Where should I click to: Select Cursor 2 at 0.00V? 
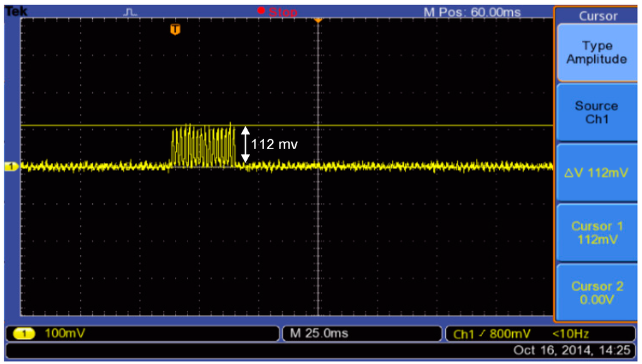pos(596,293)
